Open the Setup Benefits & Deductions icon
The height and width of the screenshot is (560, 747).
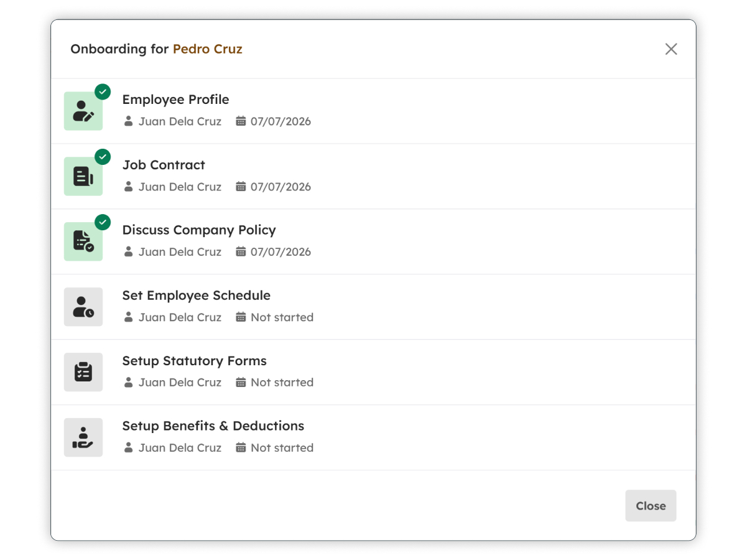[83, 437]
